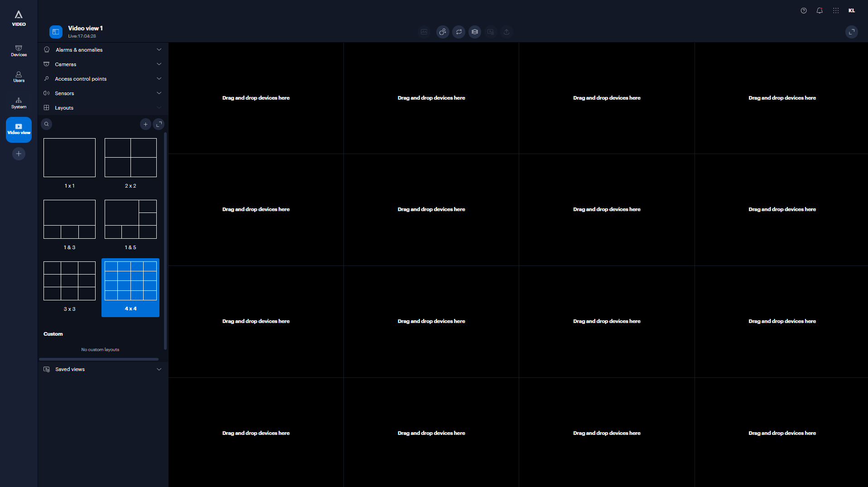Expand the Cameras section

point(103,64)
